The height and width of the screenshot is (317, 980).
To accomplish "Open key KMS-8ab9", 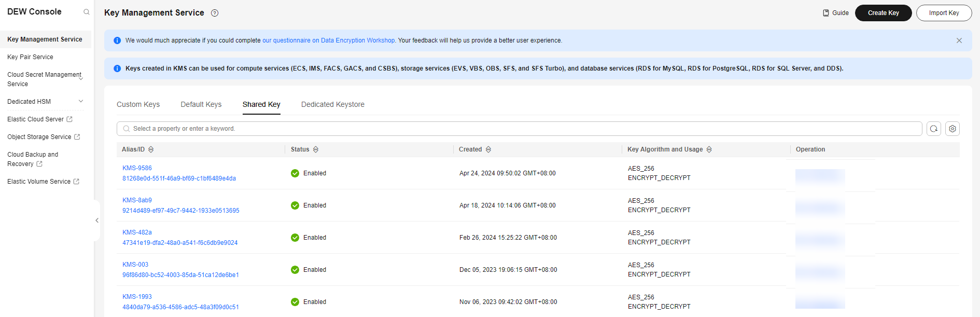I will point(137,200).
